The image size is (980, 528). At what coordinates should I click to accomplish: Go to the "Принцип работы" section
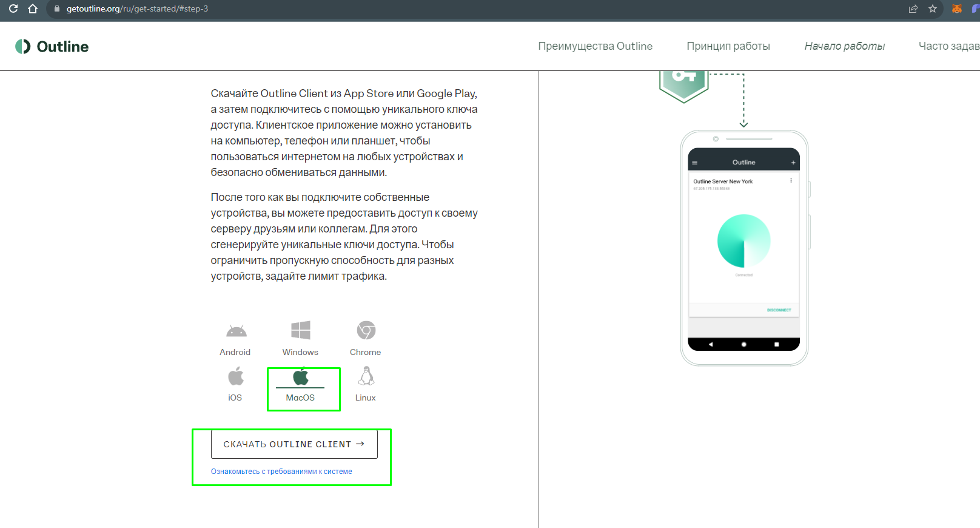pos(728,46)
